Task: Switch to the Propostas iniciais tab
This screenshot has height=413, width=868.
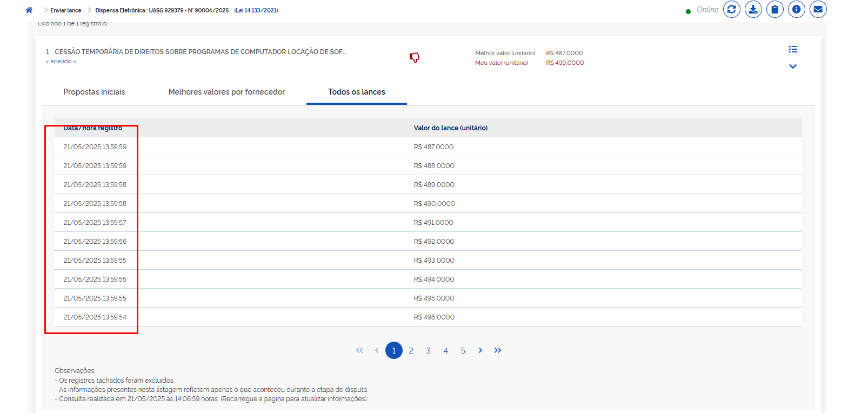Action: pos(94,92)
